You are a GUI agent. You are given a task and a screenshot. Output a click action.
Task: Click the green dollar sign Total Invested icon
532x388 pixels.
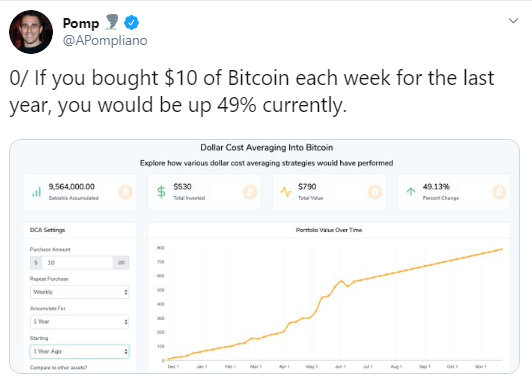pyautogui.click(x=162, y=192)
